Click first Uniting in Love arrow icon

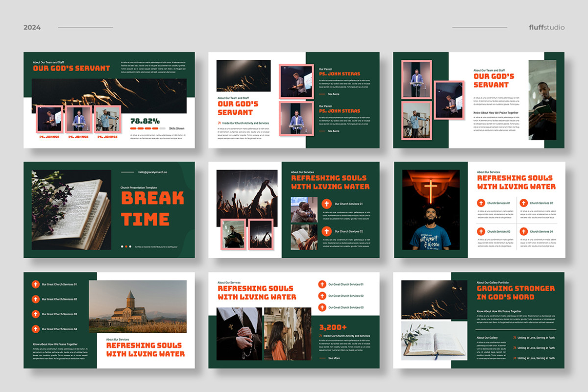pos(514,338)
